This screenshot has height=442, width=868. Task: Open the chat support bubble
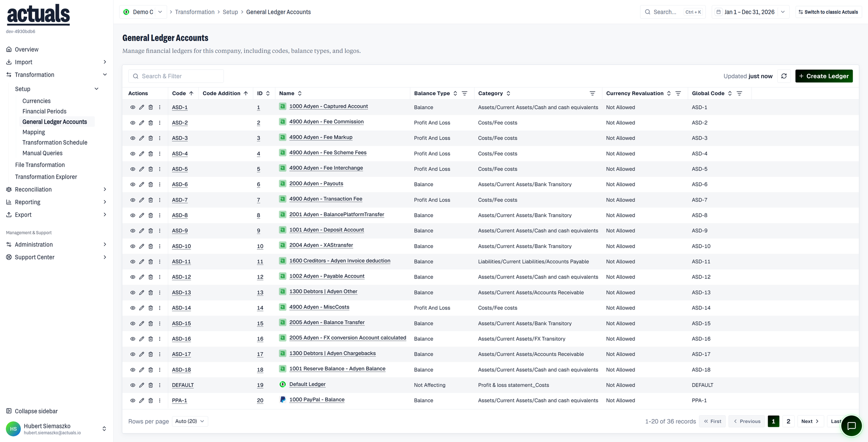[x=851, y=426]
